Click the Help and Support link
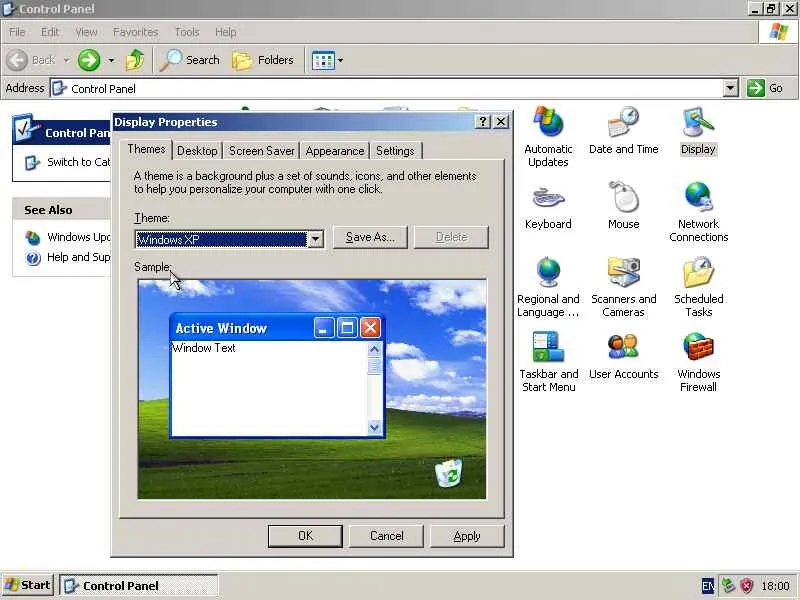Viewport: 800px width, 600px height. pos(79,257)
